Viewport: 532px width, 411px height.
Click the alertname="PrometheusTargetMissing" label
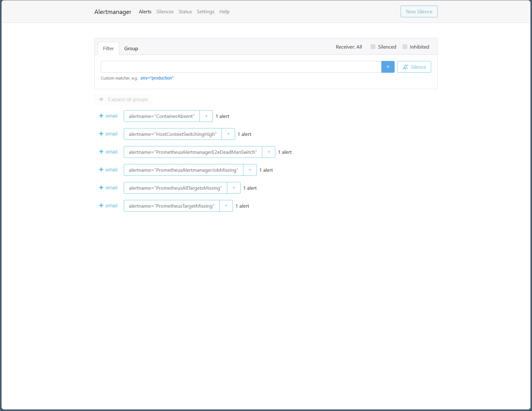tap(172, 206)
